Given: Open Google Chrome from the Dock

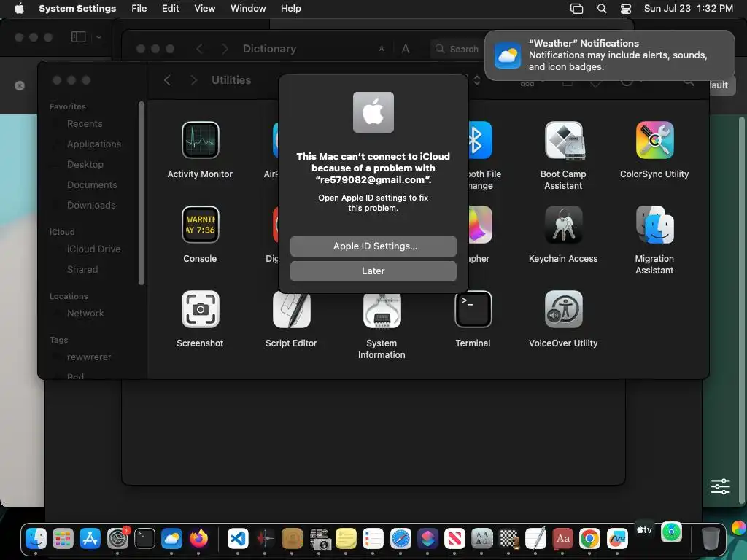Looking at the screenshot, I should [589, 539].
